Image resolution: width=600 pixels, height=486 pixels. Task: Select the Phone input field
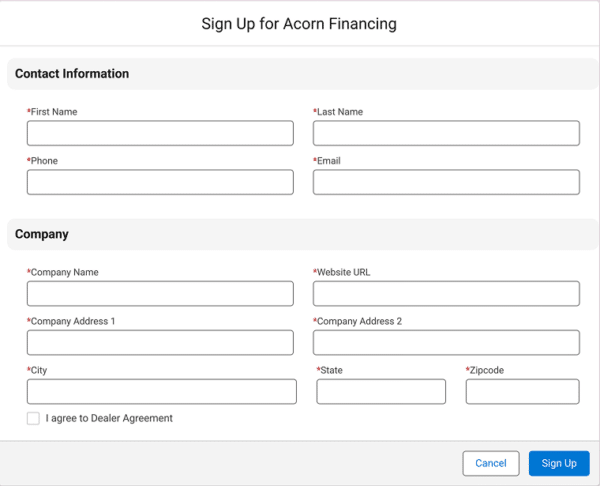click(x=160, y=182)
